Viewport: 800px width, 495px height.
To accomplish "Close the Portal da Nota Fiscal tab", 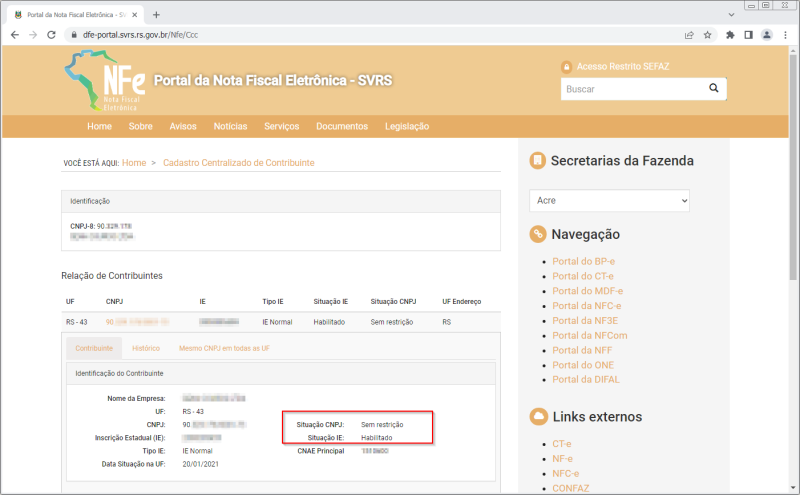I will [x=135, y=15].
